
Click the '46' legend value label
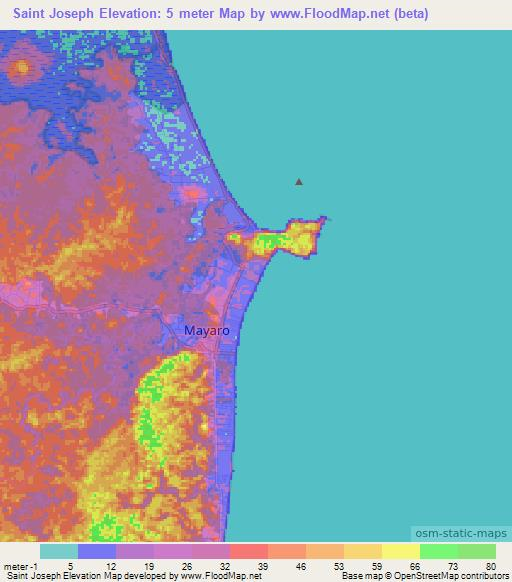[x=301, y=566]
